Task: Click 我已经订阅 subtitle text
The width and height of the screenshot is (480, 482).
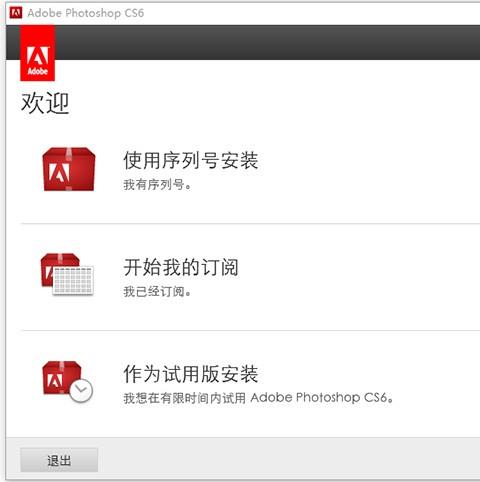Action: [157, 291]
